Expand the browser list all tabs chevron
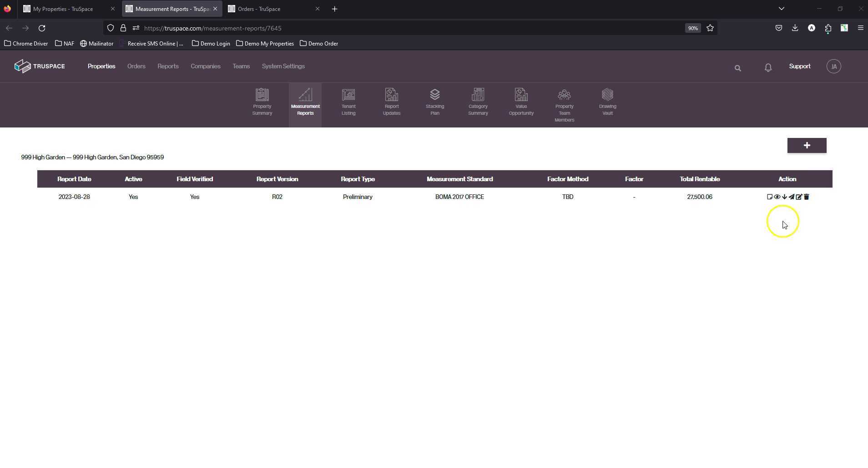The width and height of the screenshot is (868, 468). [x=781, y=9]
